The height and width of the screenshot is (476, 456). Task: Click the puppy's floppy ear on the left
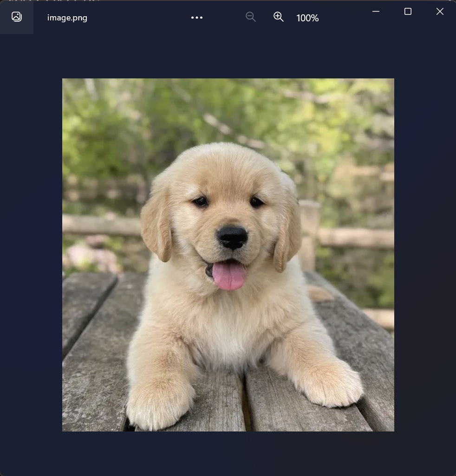tap(156, 225)
